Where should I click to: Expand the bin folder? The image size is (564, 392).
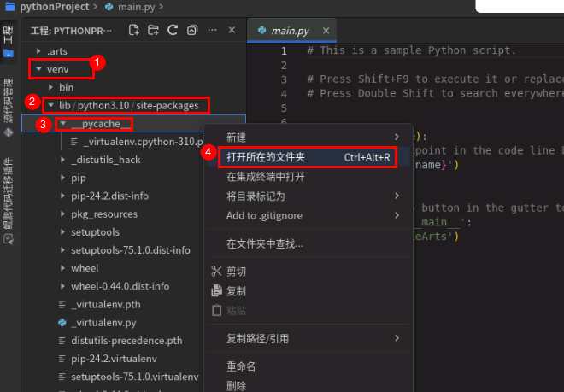coord(50,87)
